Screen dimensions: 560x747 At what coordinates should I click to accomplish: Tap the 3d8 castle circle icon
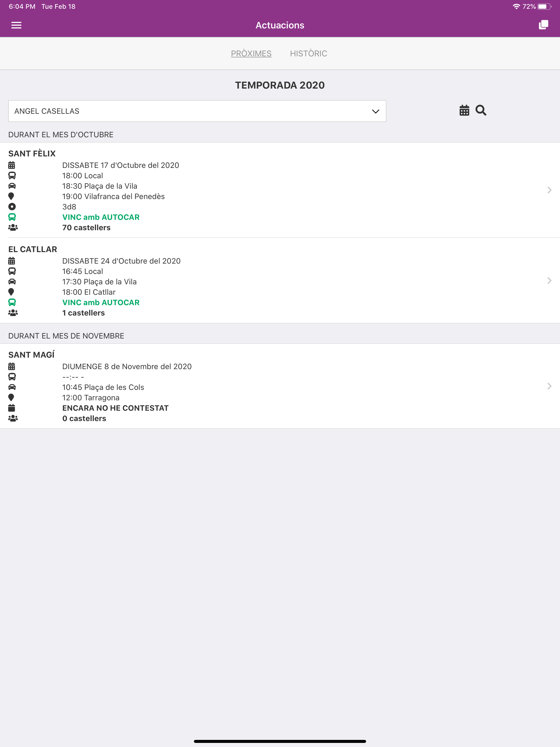tap(12, 207)
